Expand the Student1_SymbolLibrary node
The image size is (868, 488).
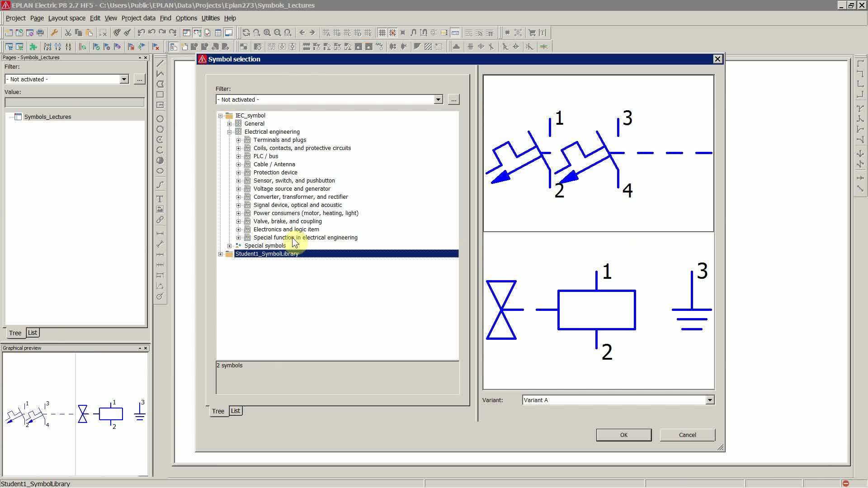pyautogui.click(x=221, y=254)
